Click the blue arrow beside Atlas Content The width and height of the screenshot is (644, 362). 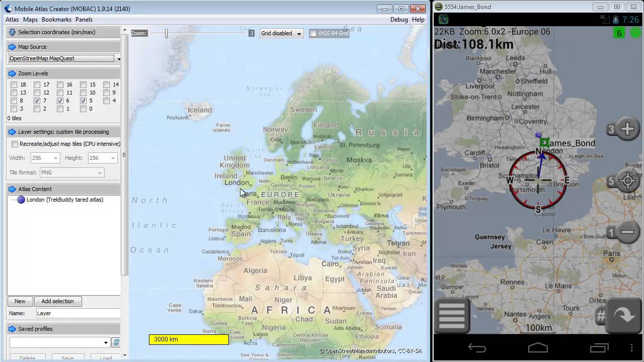13,189
